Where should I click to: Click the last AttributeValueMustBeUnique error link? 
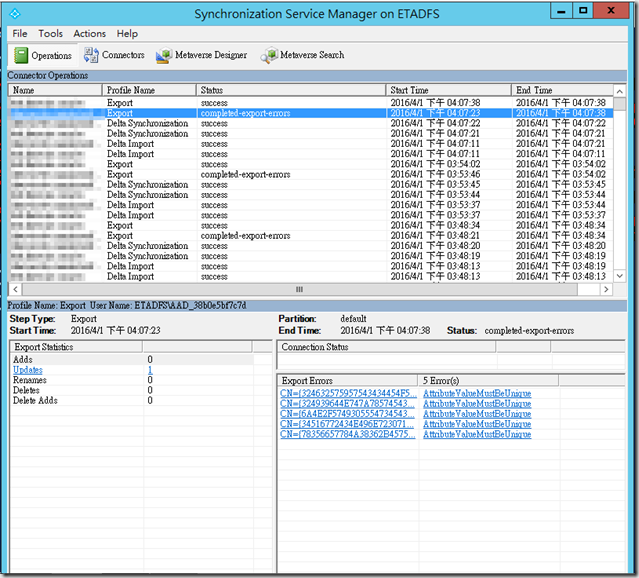point(477,434)
